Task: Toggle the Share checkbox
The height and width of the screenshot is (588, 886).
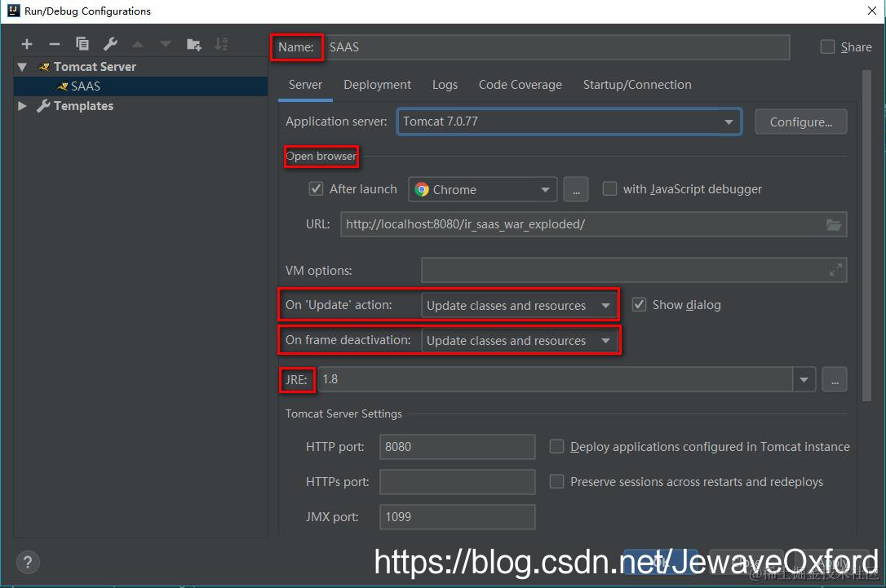Action: pyautogui.click(x=827, y=46)
